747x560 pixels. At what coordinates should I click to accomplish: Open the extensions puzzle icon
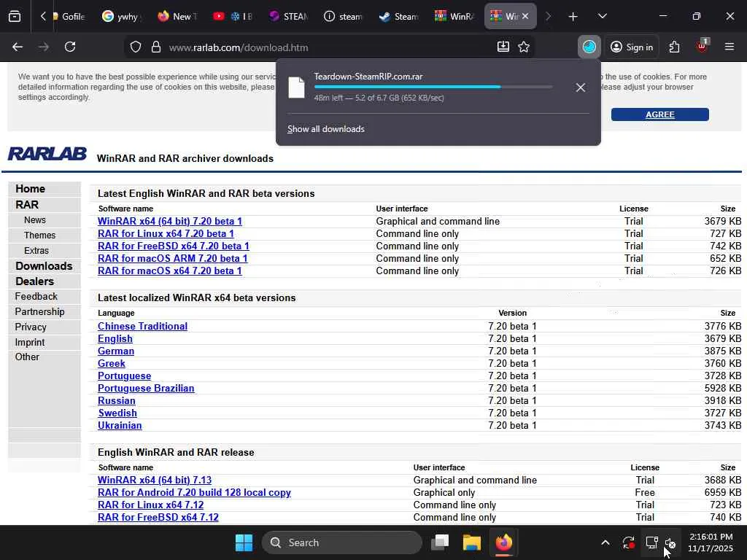click(x=674, y=47)
